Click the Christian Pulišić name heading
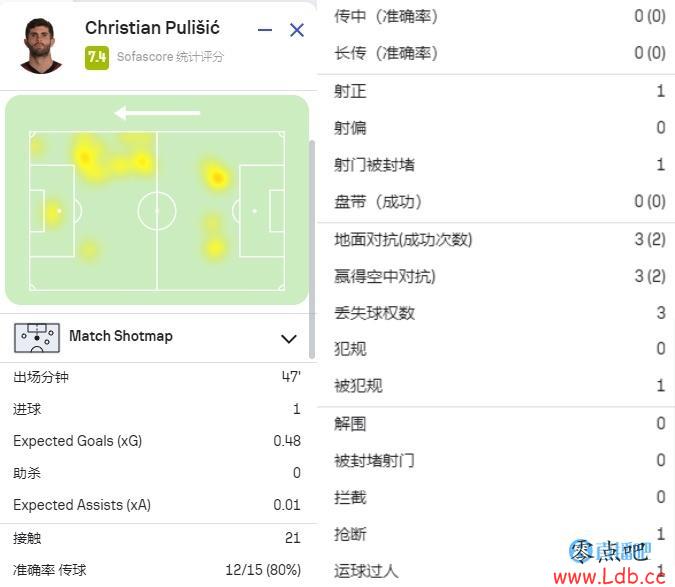 click(152, 28)
